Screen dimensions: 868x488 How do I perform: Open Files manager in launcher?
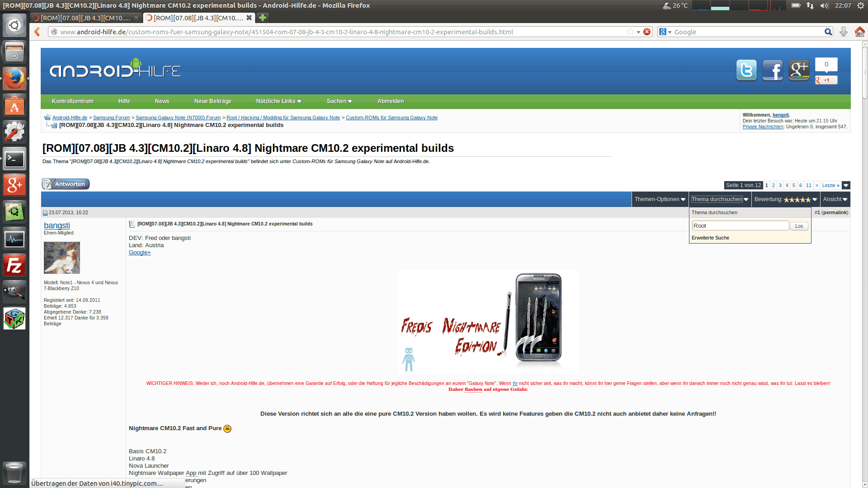click(14, 52)
